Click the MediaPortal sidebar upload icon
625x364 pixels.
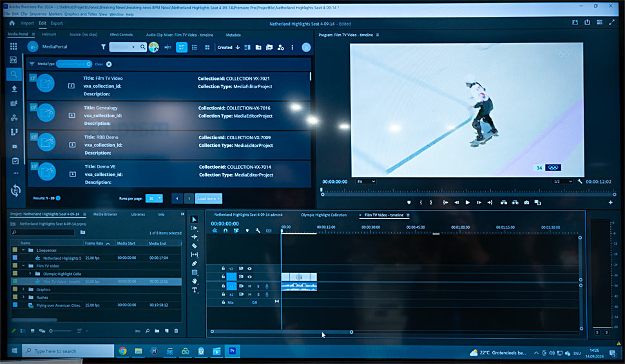click(14, 88)
